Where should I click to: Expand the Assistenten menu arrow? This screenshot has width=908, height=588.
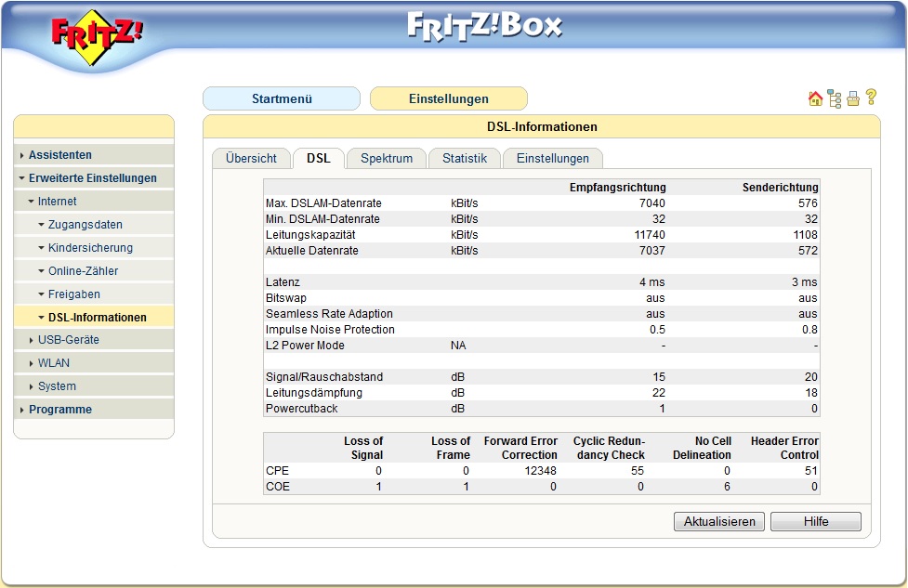[x=22, y=155]
